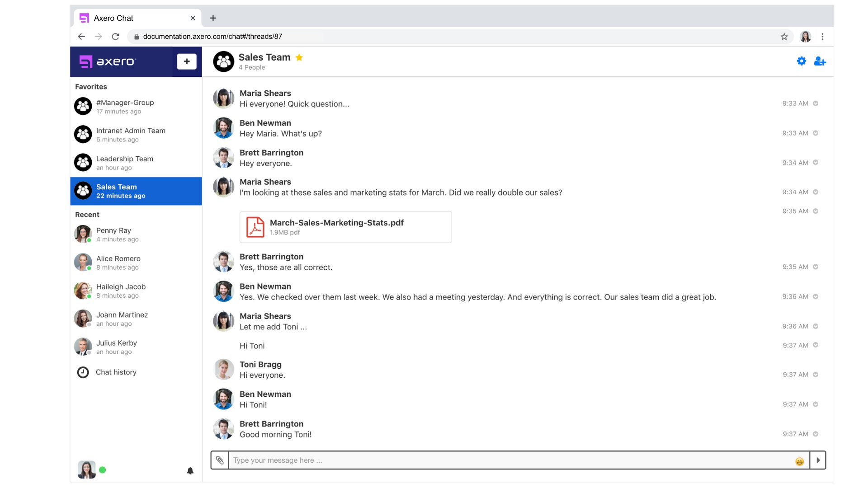Viewport: 868px width, 488px height.
Task: Bookmark the page via the address bar star
Action: tap(784, 37)
